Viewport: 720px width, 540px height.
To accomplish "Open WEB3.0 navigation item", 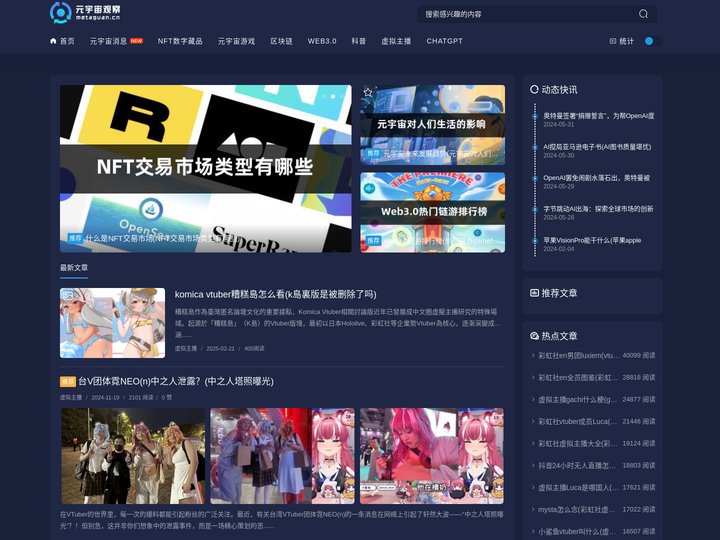I will click(322, 41).
